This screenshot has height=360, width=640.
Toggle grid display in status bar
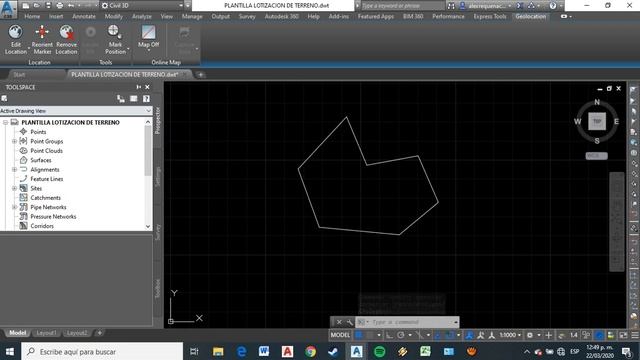(359, 335)
